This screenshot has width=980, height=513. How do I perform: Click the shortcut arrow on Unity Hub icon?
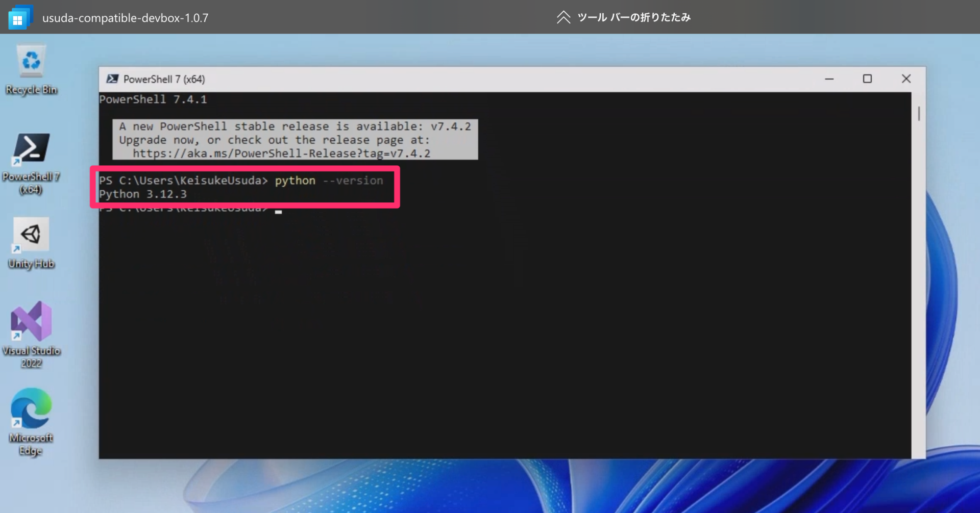[17, 249]
